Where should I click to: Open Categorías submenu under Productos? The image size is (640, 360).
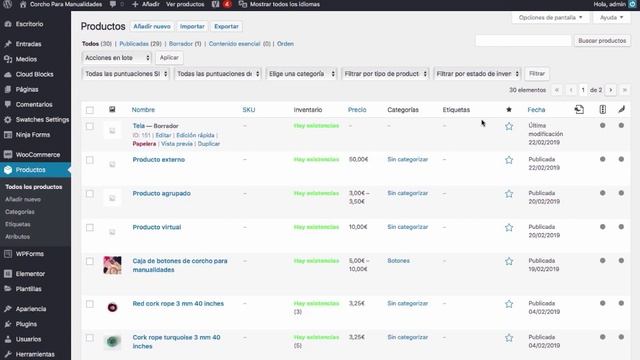point(20,212)
